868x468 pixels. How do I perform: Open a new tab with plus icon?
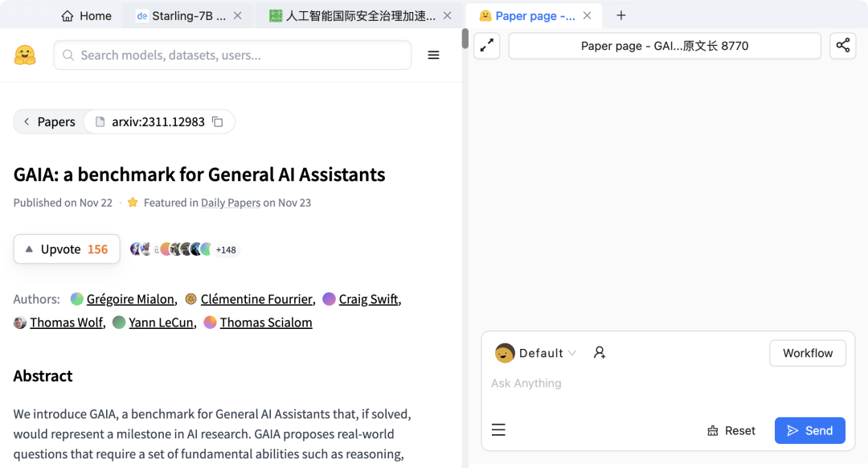tap(620, 15)
